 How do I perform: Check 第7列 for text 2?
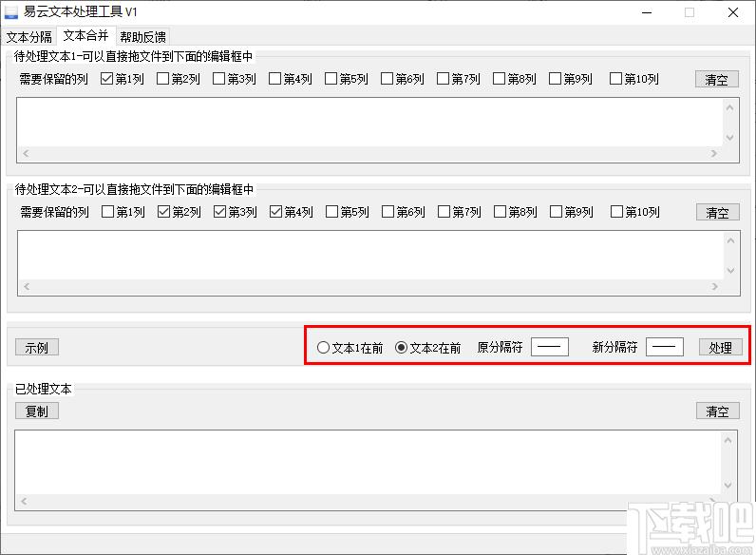(459, 212)
